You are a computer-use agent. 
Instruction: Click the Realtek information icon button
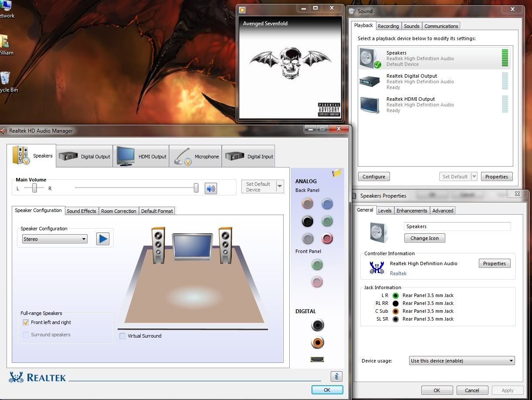[336, 376]
